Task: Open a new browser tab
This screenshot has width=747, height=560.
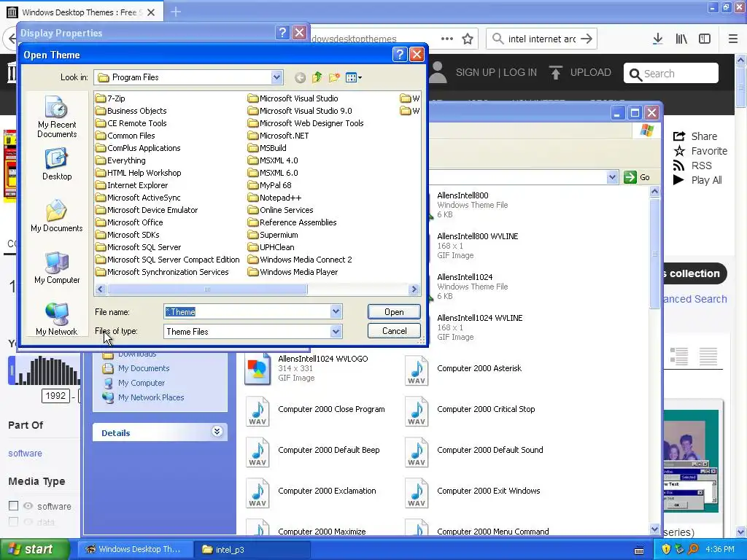Action: point(176,12)
